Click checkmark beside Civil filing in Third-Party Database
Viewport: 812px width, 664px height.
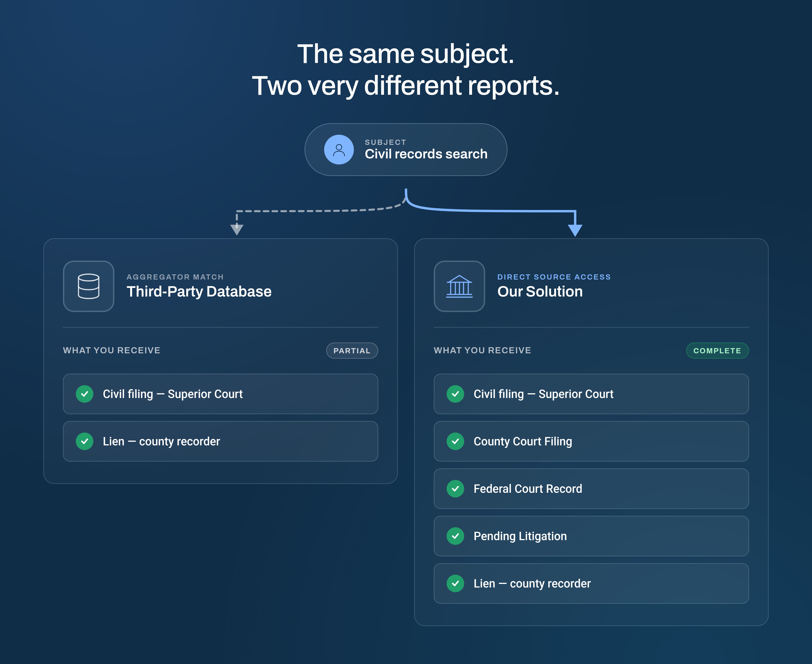pos(85,394)
